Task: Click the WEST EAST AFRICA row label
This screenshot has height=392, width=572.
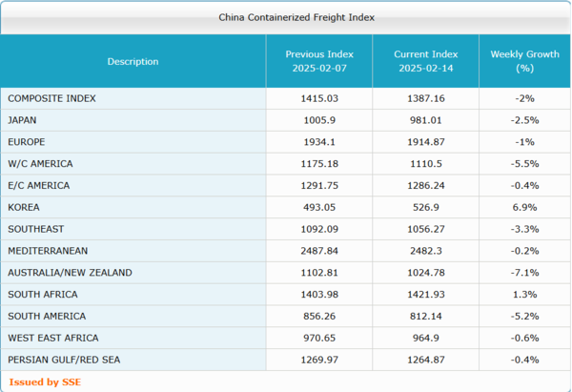Action: point(52,338)
